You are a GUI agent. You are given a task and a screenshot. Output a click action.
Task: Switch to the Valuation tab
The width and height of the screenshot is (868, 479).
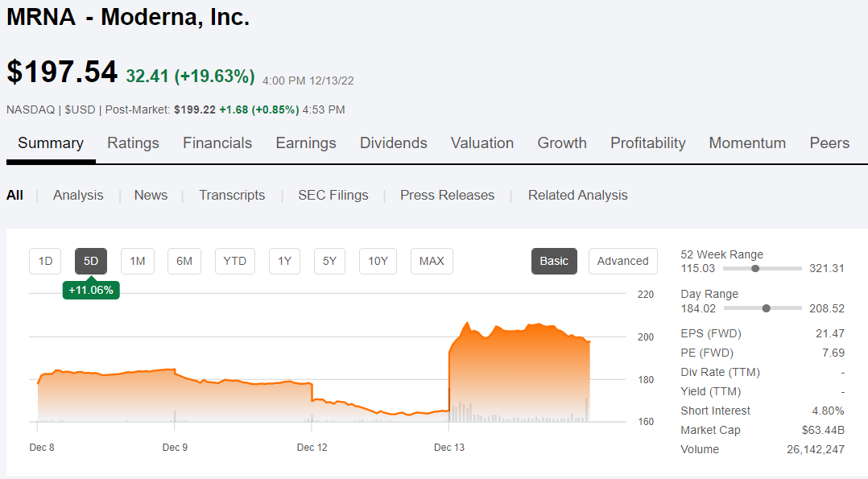[x=482, y=143]
